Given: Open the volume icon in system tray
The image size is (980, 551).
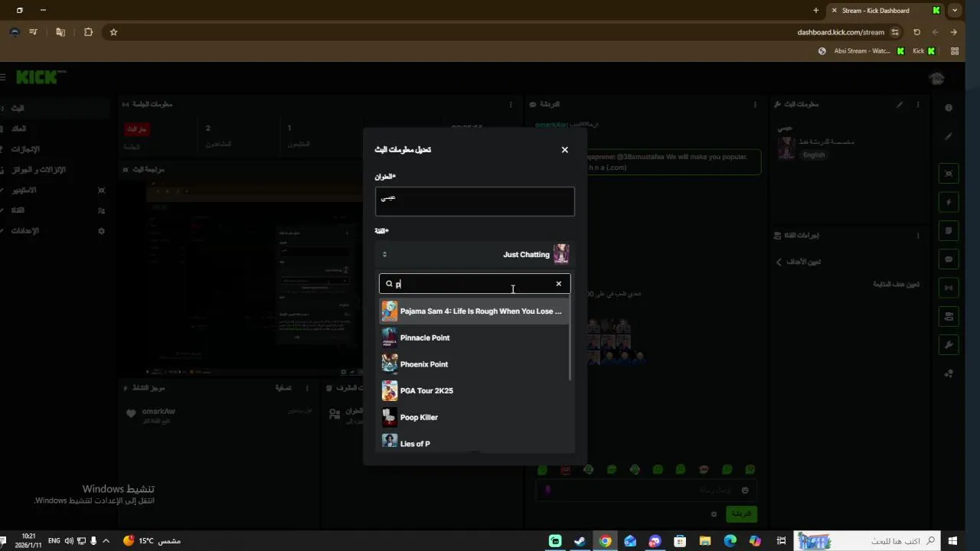Looking at the screenshot, I should click(x=69, y=541).
